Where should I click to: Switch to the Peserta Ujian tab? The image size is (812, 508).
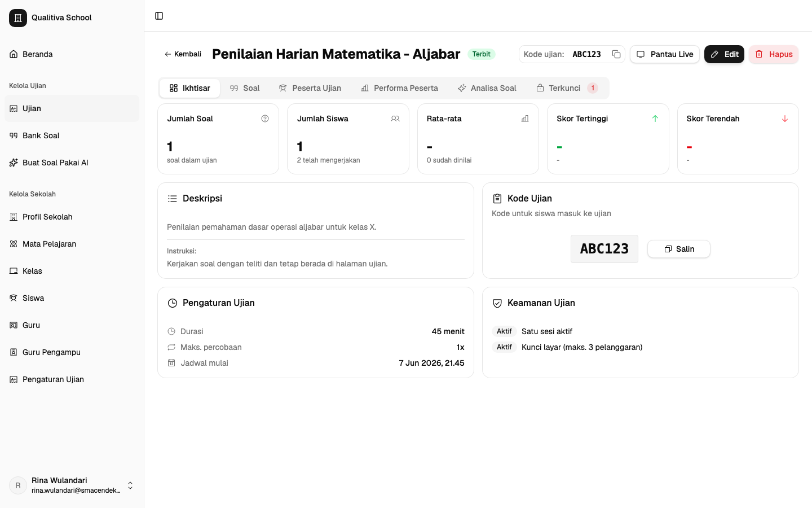[310, 88]
